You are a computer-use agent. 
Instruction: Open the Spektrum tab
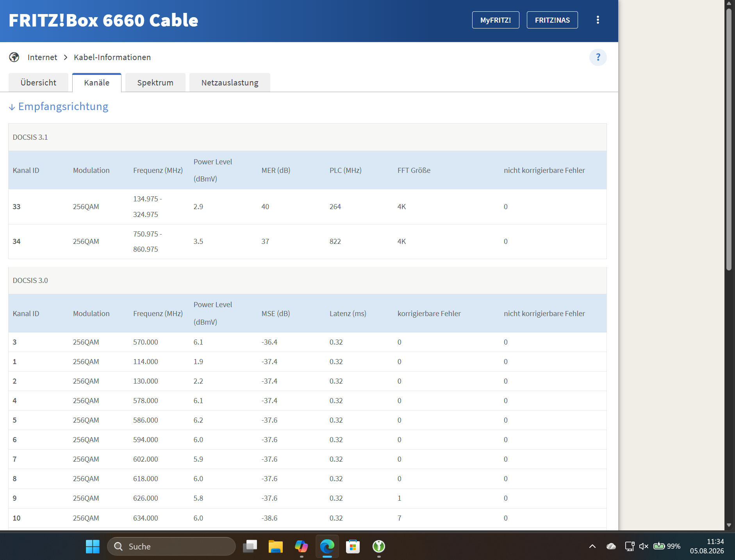point(155,83)
